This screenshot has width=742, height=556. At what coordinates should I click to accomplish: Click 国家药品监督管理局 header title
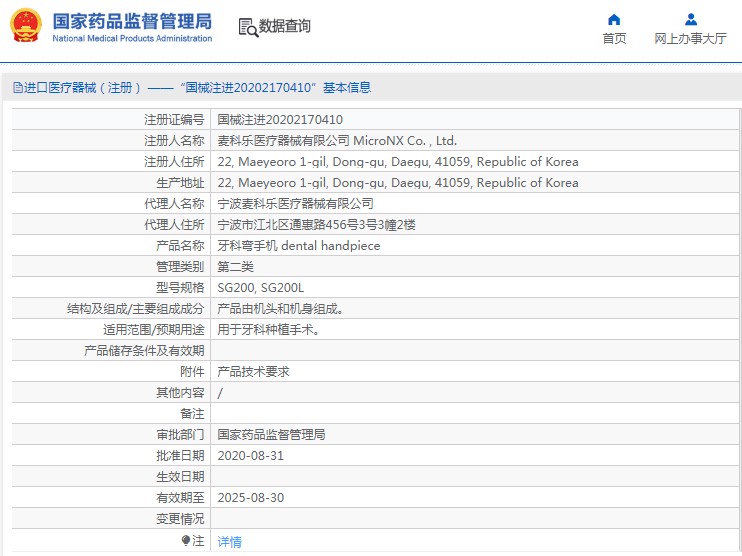coord(132,21)
